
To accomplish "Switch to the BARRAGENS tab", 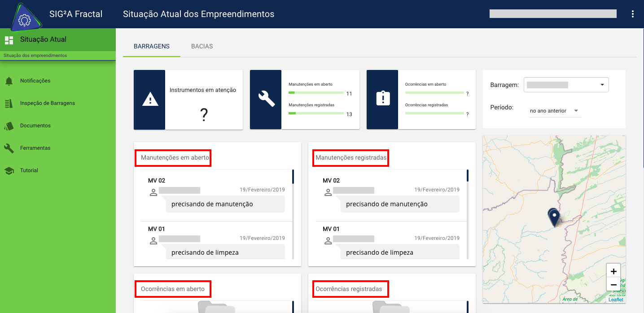I will pyautogui.click(x=152, y=46).
